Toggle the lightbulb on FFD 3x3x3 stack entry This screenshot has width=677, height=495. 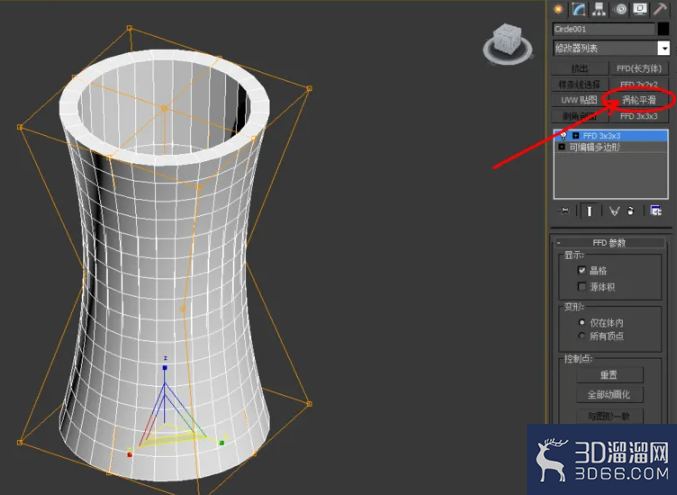click(x=563, y=136)
